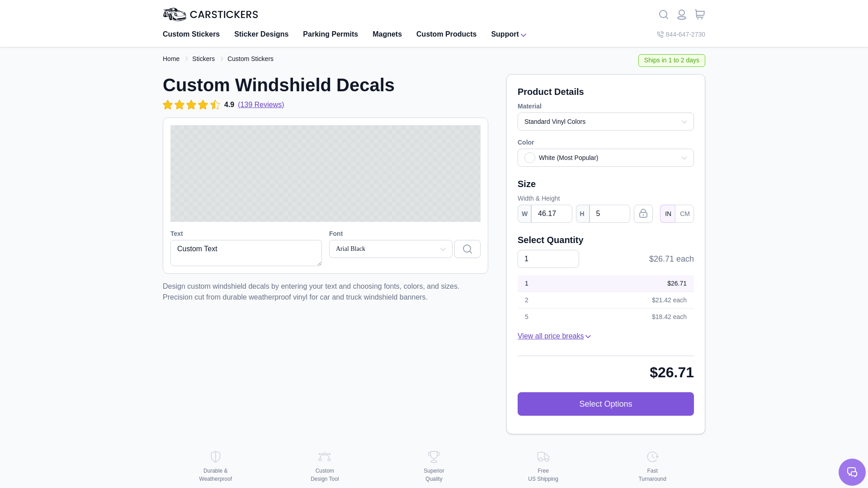
Task: Click the CarStickers logo
Action: 210,14
